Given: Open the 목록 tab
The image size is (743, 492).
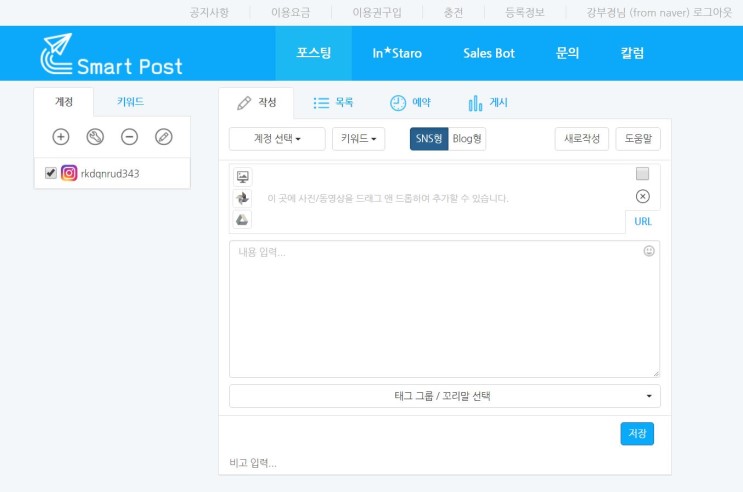Looking at the screenshot, I should 333,103.
